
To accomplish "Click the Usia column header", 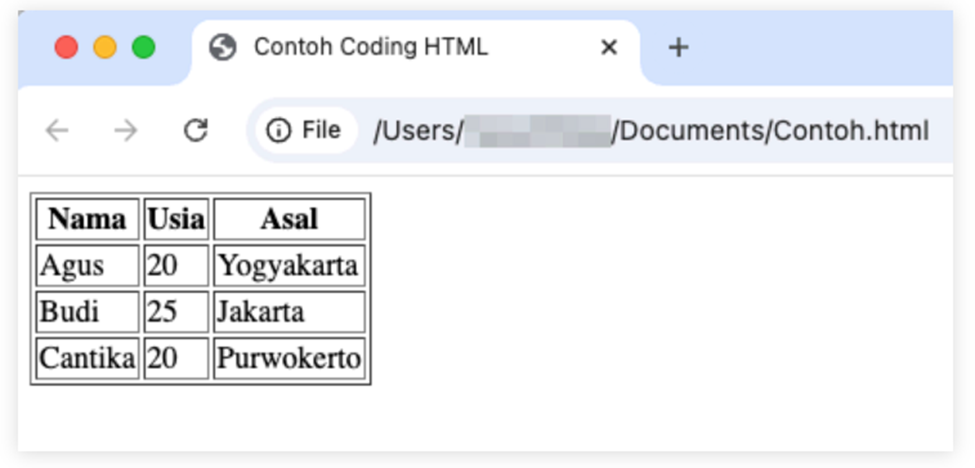I will point(176,219).
